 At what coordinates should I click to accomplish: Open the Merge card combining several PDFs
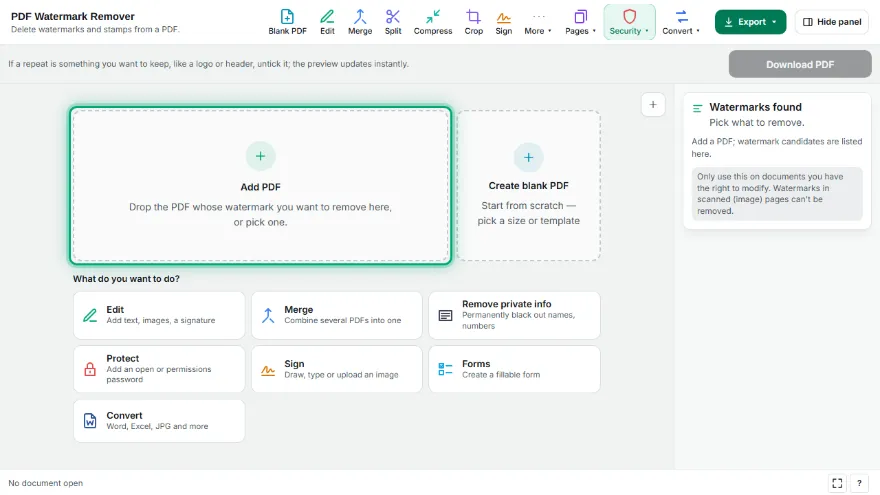337,315
